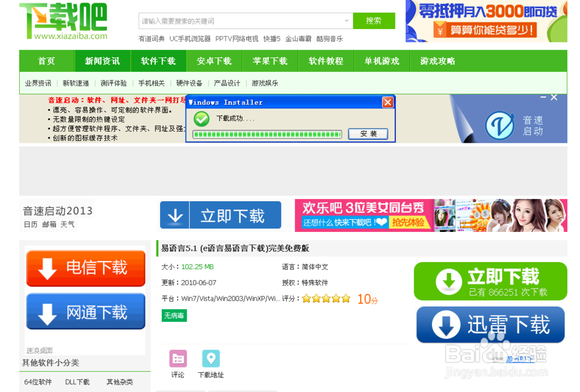
Task: Open the 游戏攻略 nav tab
Action: coord(437,61)
